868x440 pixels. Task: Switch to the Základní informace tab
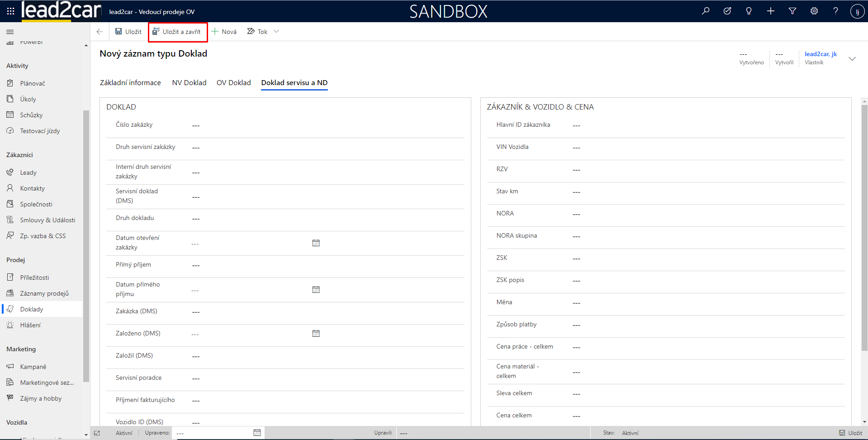(x=130, y=83)
